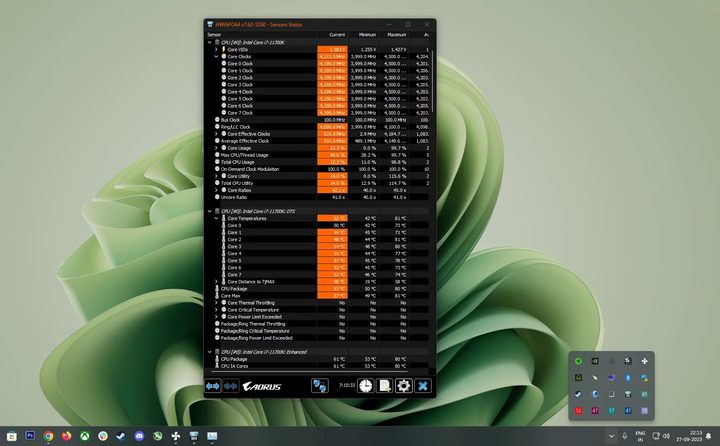Click the collapse columns arrows icon
Image resolution: width=720 pixels, height=446 pixels.
click(x=231, y=386)
